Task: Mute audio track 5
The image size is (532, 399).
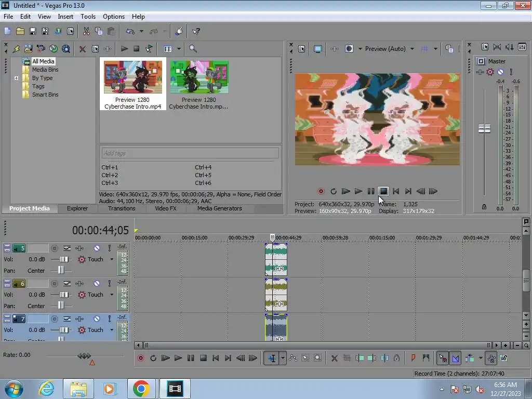Action: (97, 248)
